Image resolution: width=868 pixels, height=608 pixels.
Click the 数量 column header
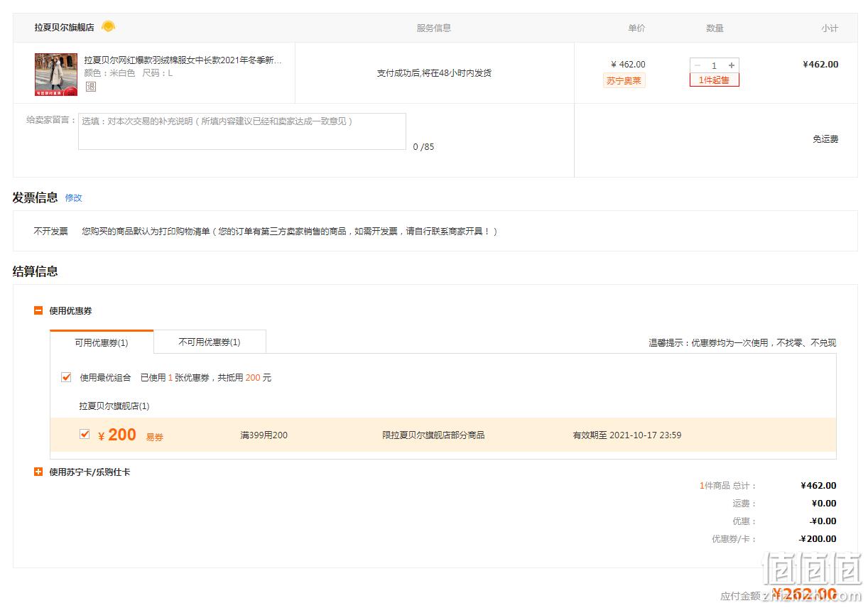click(715, 28)
